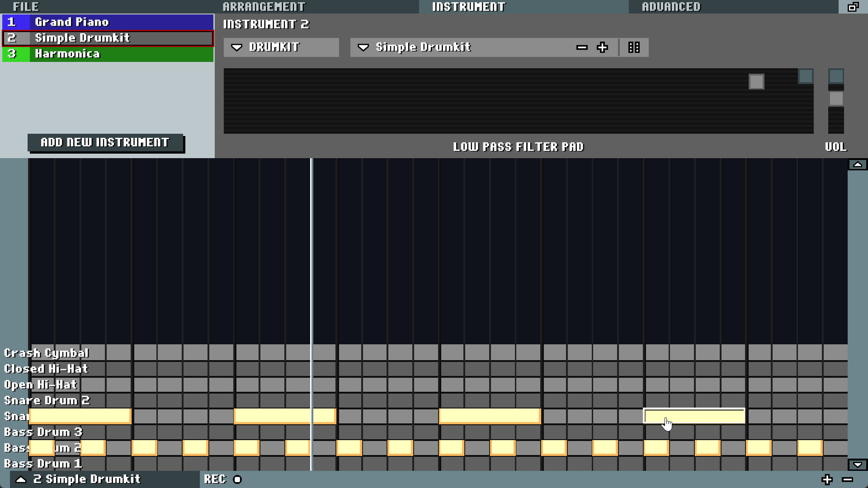Image resolution: width=868 pixels, height=488 pixels.
Task: Click the zoom-out minus icon at bottom right
Action: click(x=849, y=479)
